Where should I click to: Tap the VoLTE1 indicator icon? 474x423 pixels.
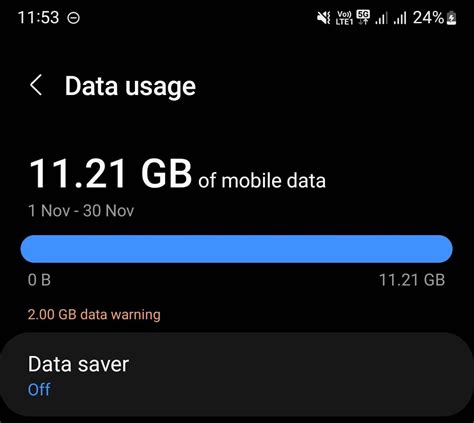click(344, 18)
